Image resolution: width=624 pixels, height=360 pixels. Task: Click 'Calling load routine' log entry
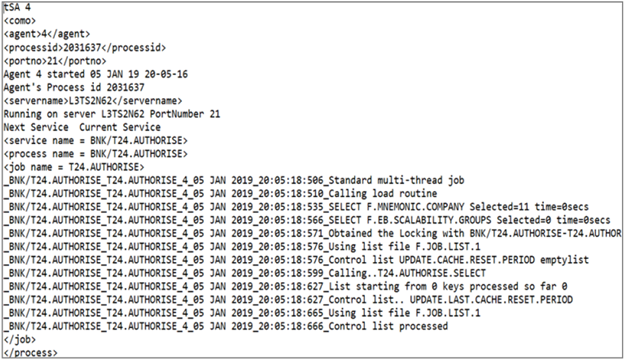coord(220,193)
